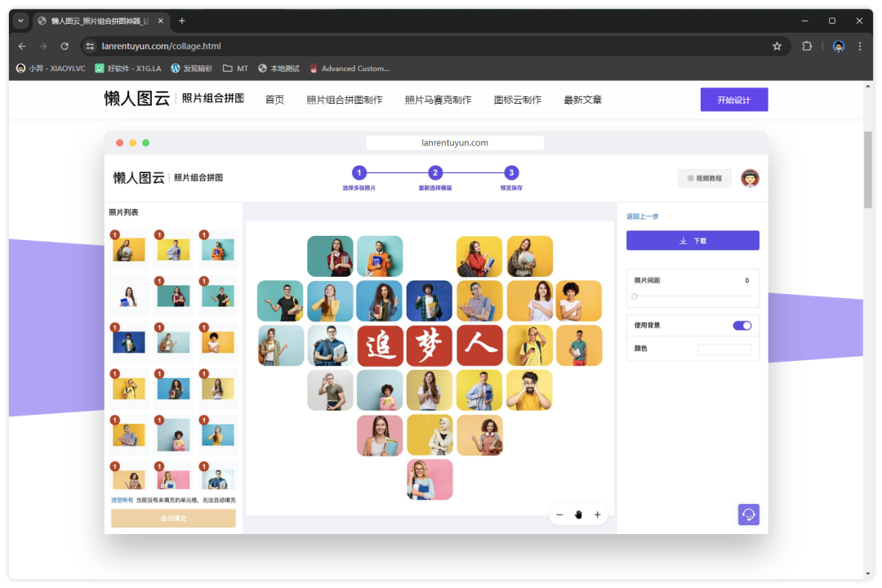This screenshot has width=882, height=588.
Task: Click the 清空所有 clear all link
Action: [x=122, y=501]
